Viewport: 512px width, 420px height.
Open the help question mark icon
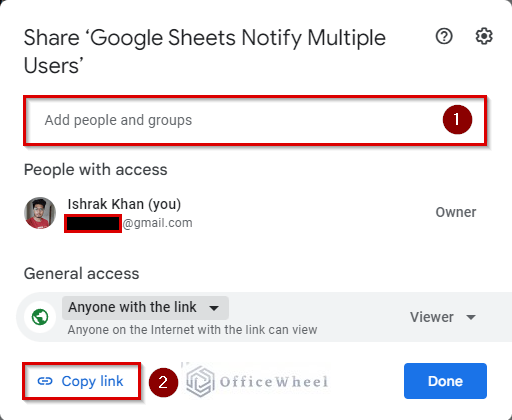point(444,36)
